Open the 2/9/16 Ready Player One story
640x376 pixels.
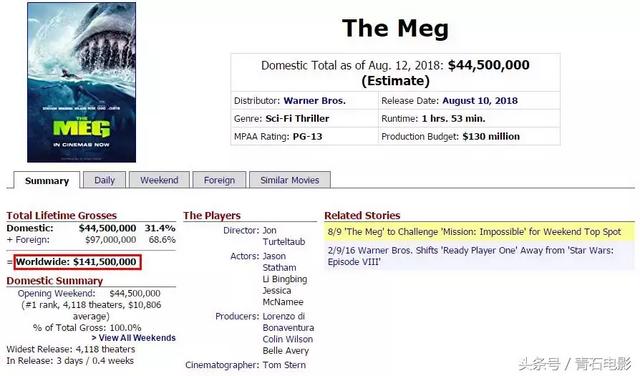pyautogui.click(x=470, y=256)
